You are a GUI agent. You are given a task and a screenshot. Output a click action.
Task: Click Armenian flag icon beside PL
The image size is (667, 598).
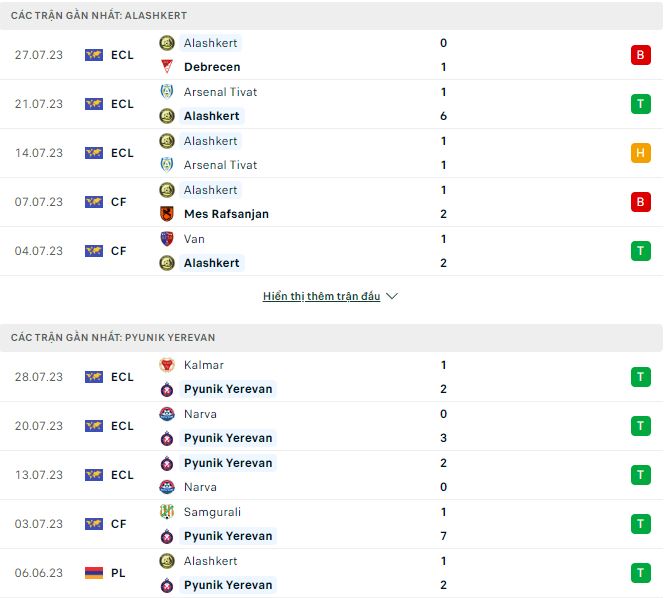94,573
